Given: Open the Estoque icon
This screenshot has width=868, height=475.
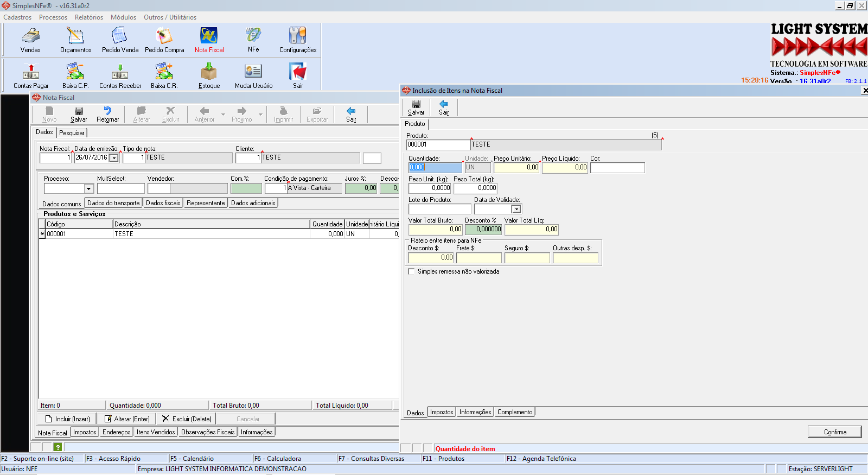Looking at the screenshot, I should coord(209,76).
